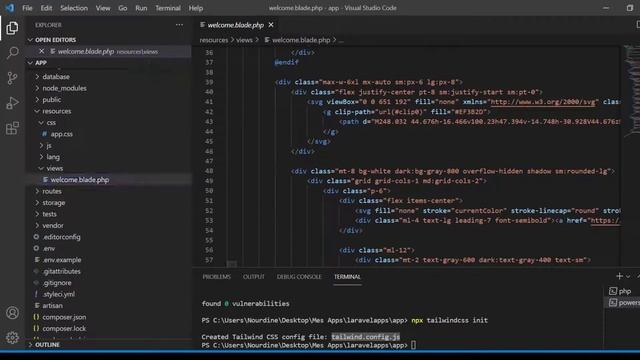Open the Terminal menu
This screenshot has width=640, height=360.
[x=168, y=8]
